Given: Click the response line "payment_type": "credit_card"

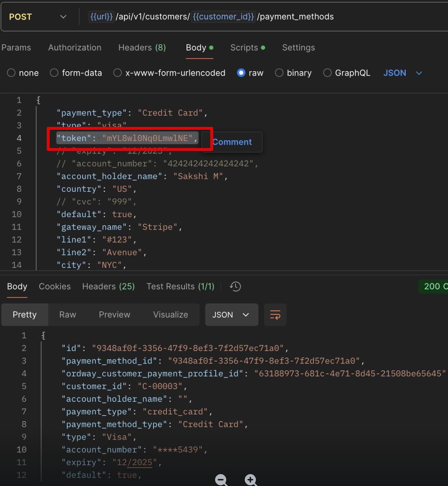Looking at the screenshot, I should click(x=137, y=411).
